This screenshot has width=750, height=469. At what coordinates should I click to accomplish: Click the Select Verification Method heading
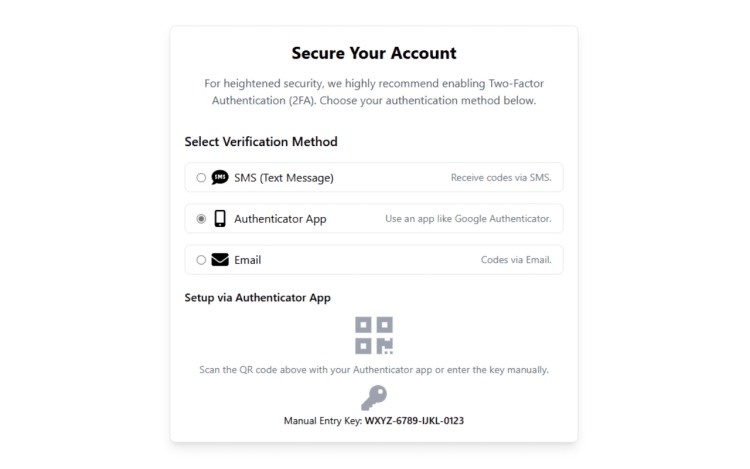click(x=261, y=142)
